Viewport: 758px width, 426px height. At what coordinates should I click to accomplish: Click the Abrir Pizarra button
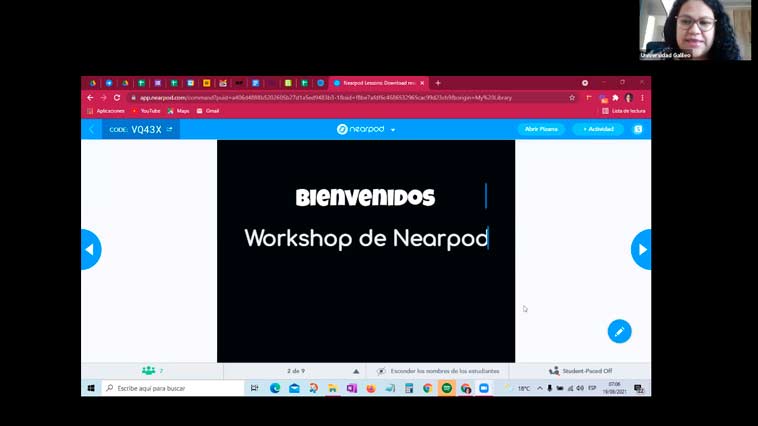click(x=541, y=129)
